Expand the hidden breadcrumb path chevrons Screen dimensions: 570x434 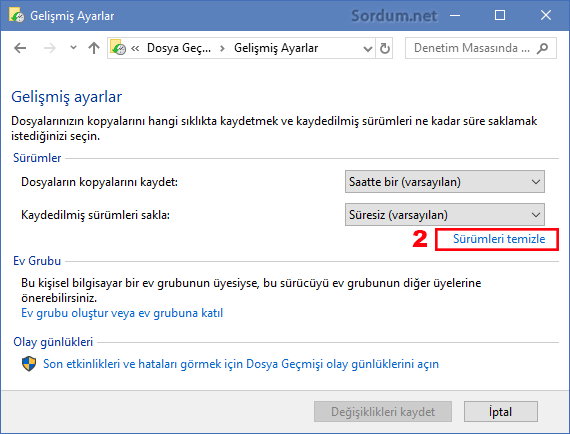click(135, 48)
